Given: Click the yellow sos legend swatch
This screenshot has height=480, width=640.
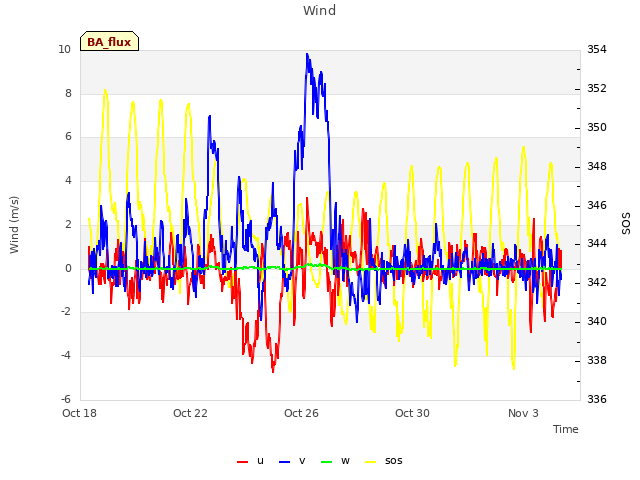Looking at the screenshot, I should click(371, 462).
